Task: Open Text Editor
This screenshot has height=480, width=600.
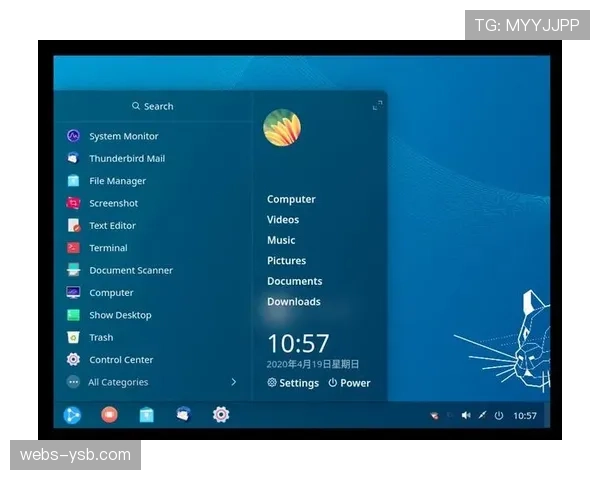Action: pyautogui.click(x=111, y=226)
